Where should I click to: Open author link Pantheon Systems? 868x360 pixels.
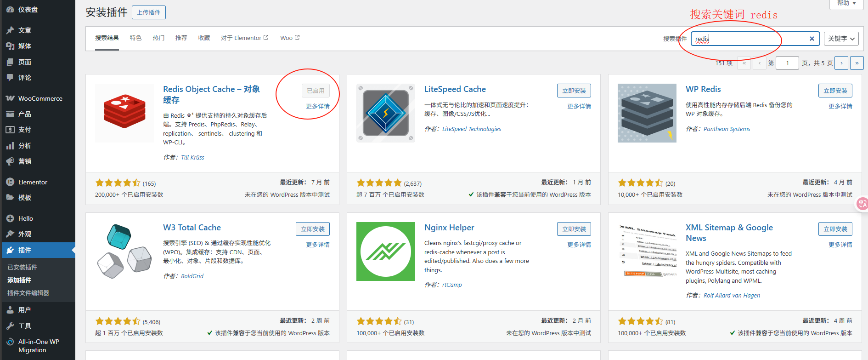(x=727, y=129)
